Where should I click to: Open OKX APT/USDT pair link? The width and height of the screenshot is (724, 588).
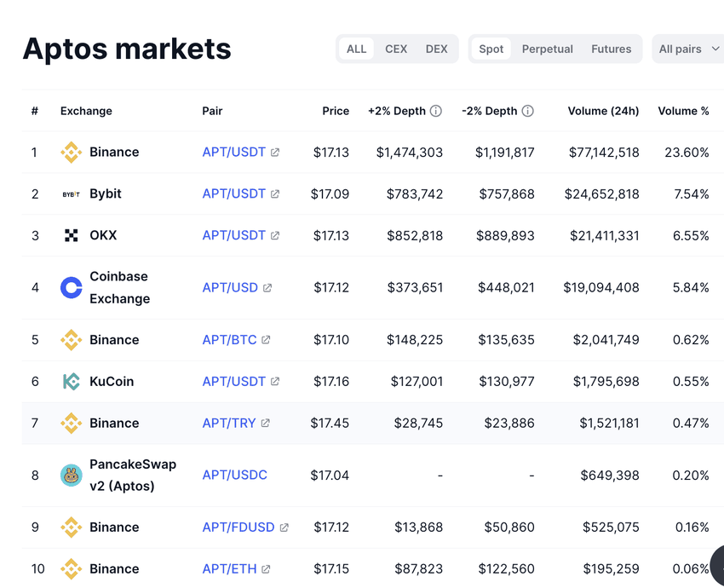pos(234,235)
